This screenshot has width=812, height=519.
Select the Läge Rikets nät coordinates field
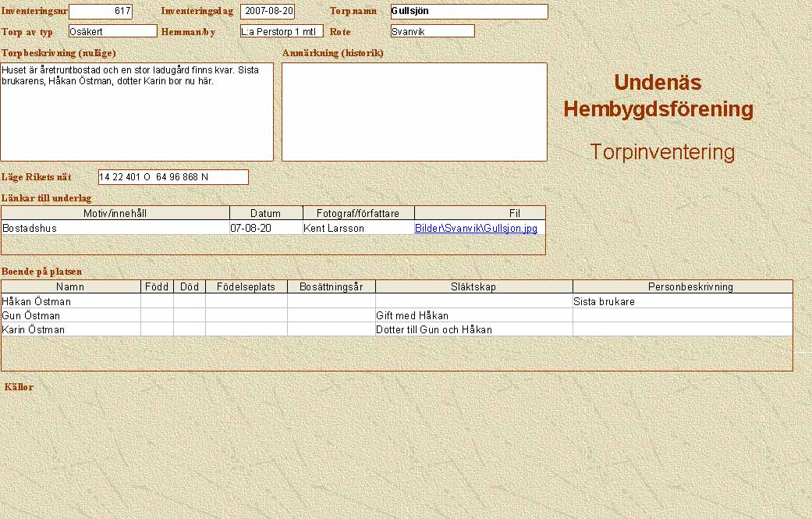tap(173, 177)
